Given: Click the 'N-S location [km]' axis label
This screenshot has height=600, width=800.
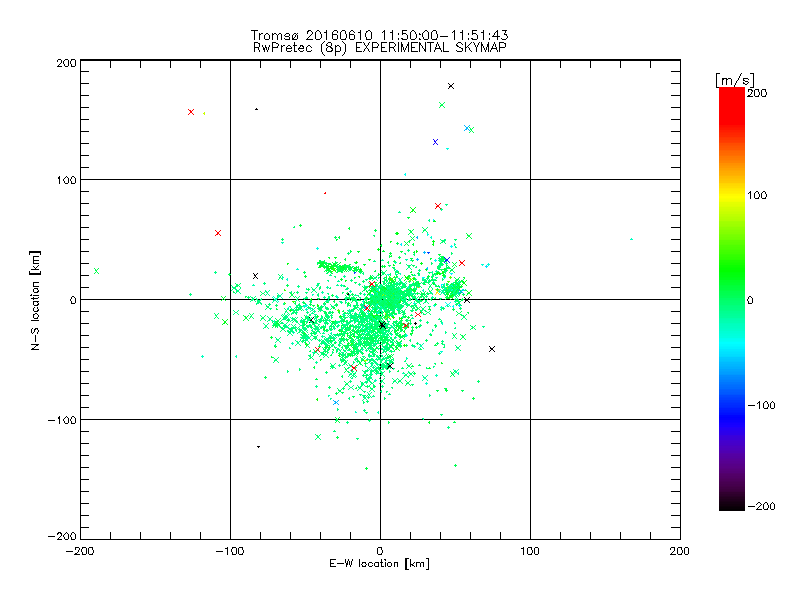Looking at the screenshot, I should coord(35,300).
